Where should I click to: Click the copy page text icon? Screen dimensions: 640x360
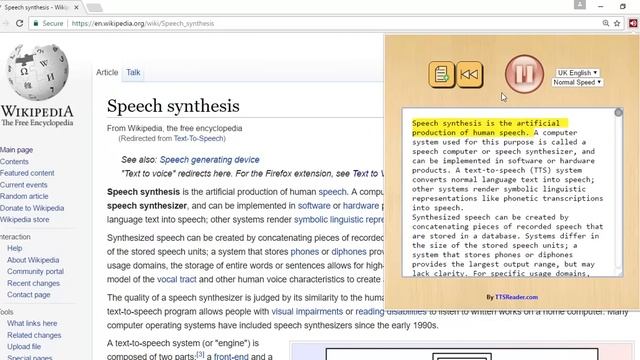pos(441,75)
